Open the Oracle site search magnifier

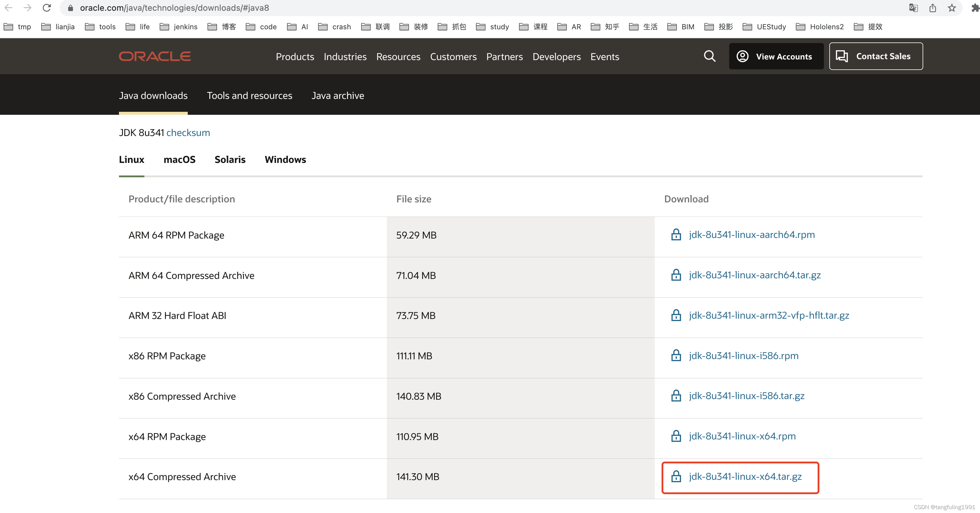[709, 56]
